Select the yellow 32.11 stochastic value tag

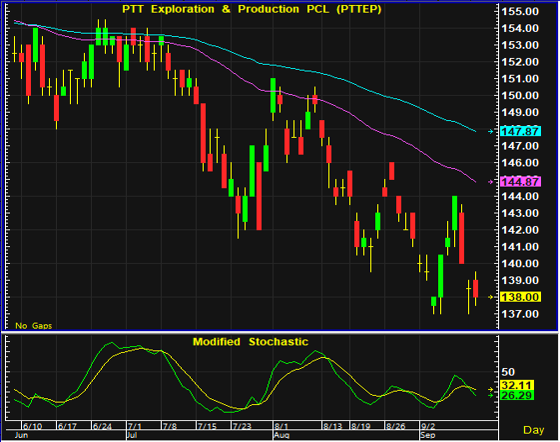516,385
